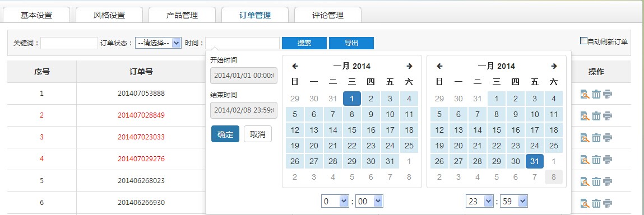Delete order 201406266930 with trash icon
This screenshot has height=215, width=644.
[596, 203]
